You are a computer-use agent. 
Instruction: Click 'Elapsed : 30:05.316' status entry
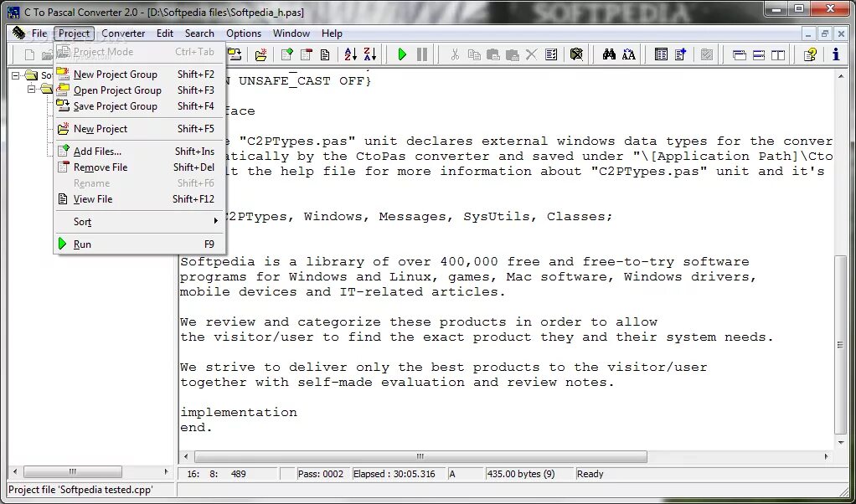click(x=394, y=474)
